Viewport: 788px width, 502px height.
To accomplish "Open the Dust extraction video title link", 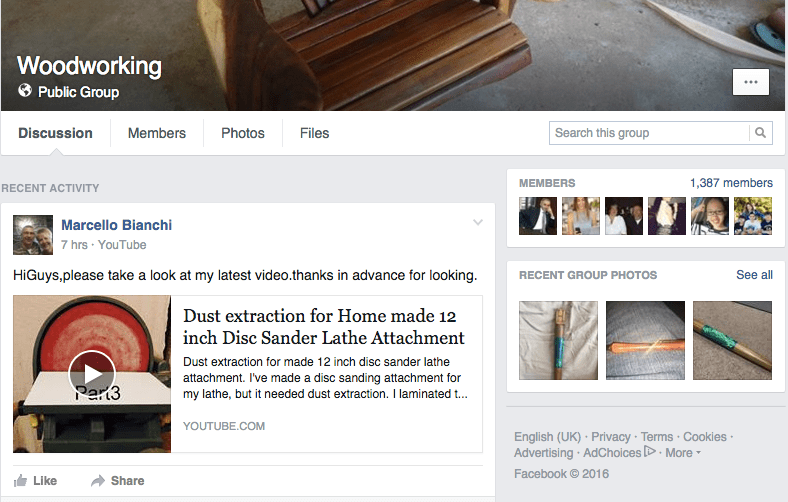I will (323, 327).
